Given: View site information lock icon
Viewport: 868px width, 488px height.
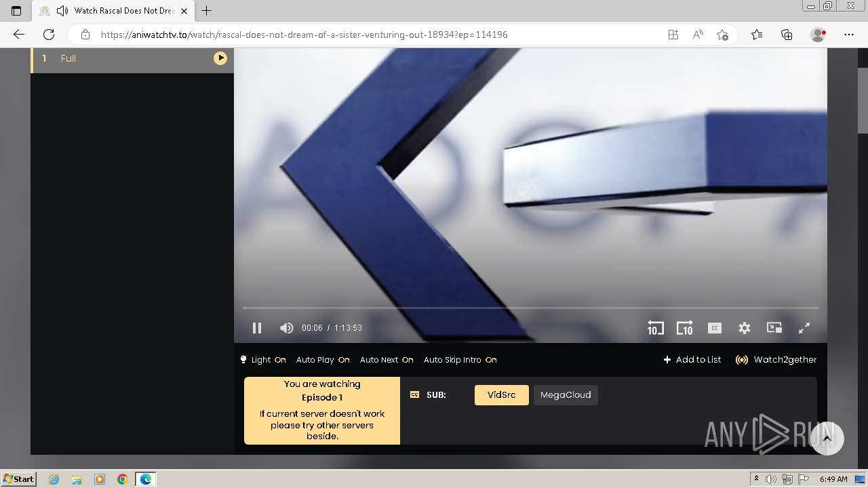Looking at the screenshot, I should (85, 35).
